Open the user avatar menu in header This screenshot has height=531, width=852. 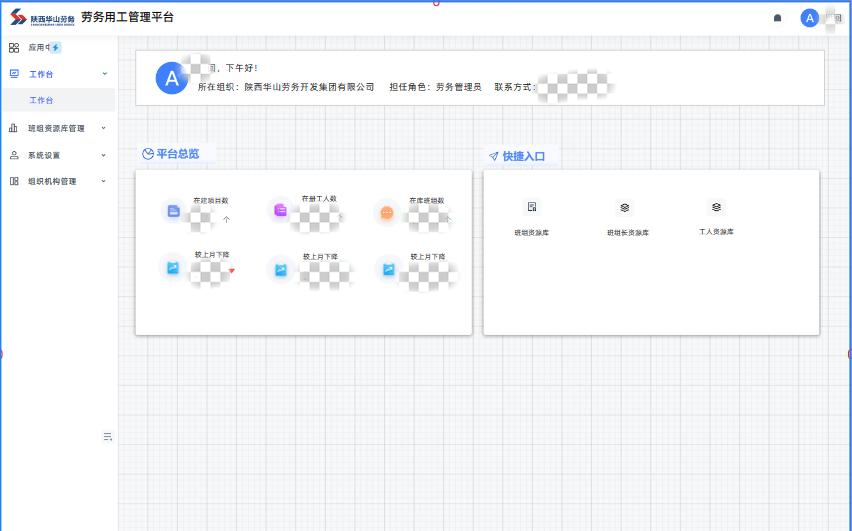coord(809,18)
